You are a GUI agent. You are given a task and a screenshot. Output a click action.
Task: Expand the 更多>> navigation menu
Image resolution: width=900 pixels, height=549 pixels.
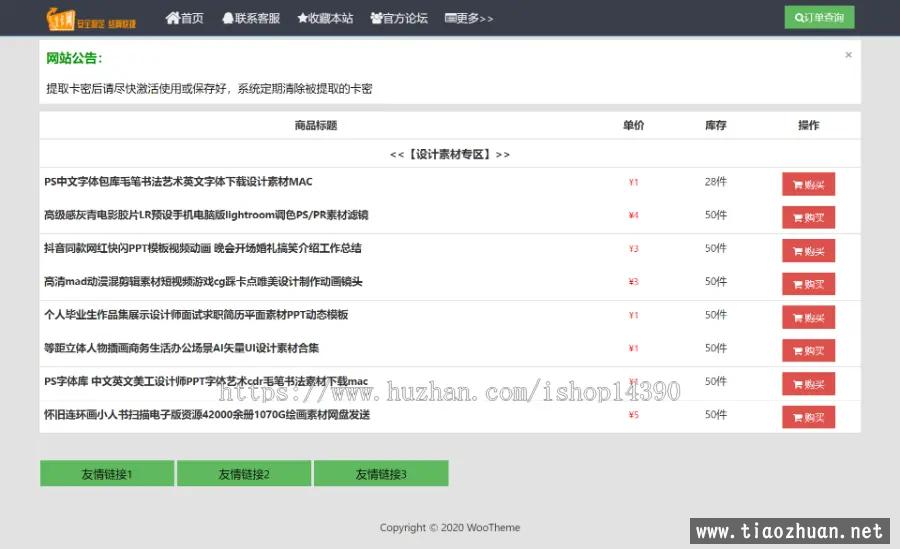[x=469, y=18]
